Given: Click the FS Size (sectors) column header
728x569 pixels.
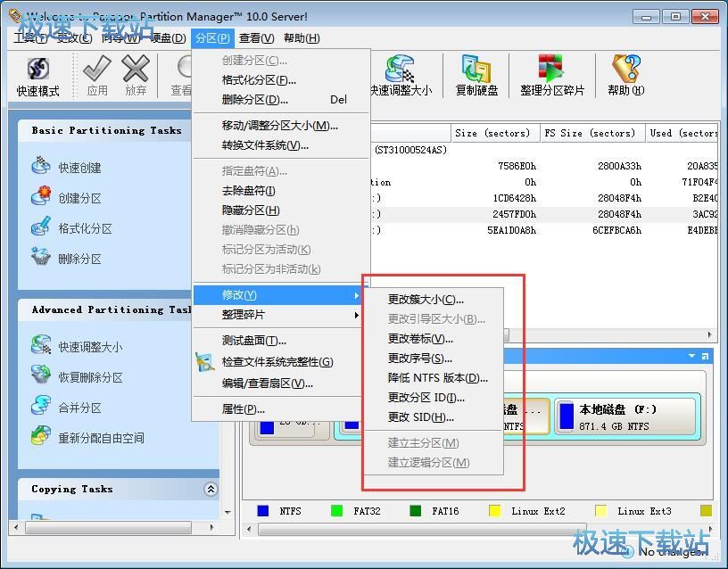Looking at the screenshot, I should [592, 133].
